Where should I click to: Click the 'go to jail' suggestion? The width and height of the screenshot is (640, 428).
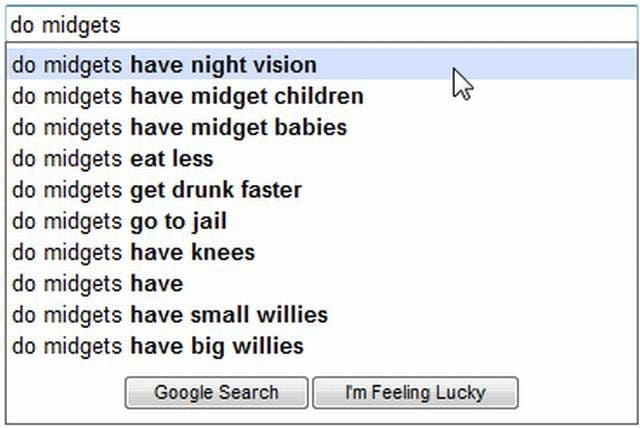(119, 221)
